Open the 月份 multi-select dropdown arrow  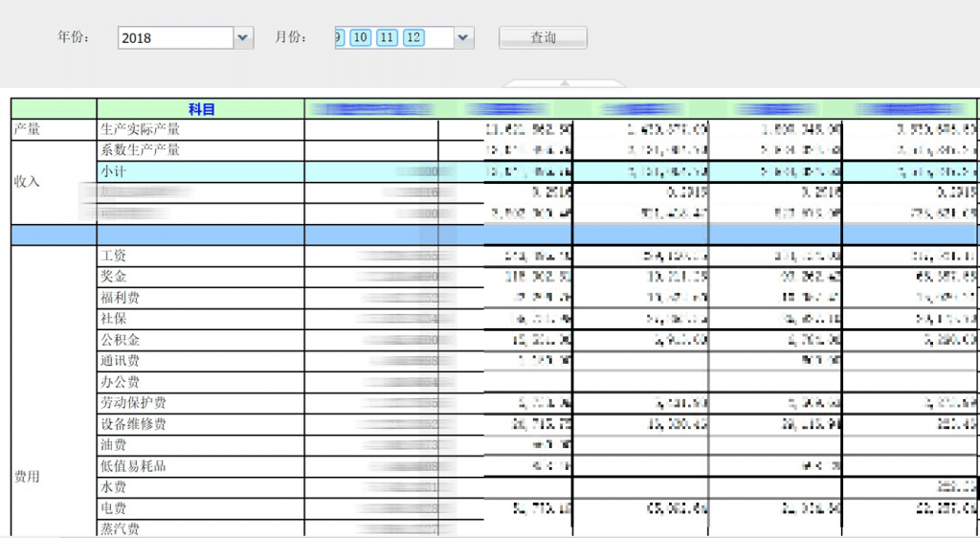click(x=463, y=37)
